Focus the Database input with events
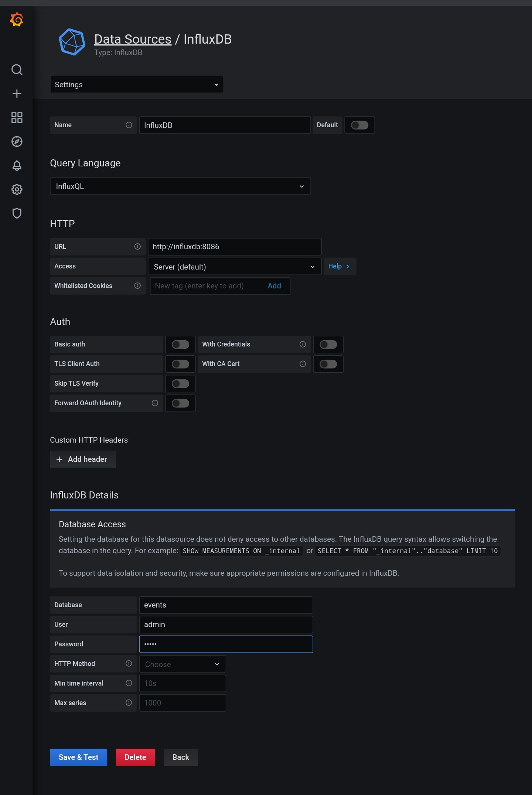Viewport: 532px width, 795px height. coord(226,605)
